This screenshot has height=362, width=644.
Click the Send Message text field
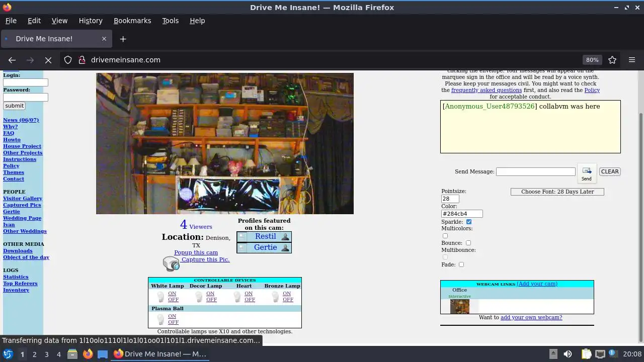(x=535, y=171)
